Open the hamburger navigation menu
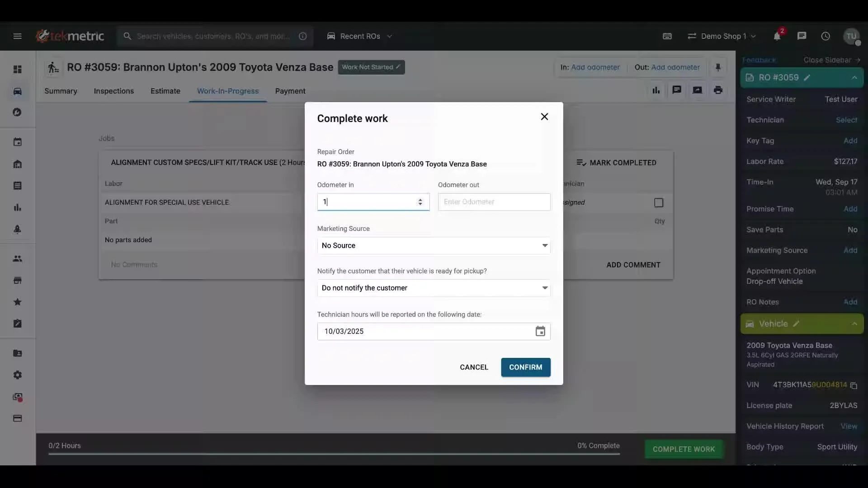 point(17,36)
